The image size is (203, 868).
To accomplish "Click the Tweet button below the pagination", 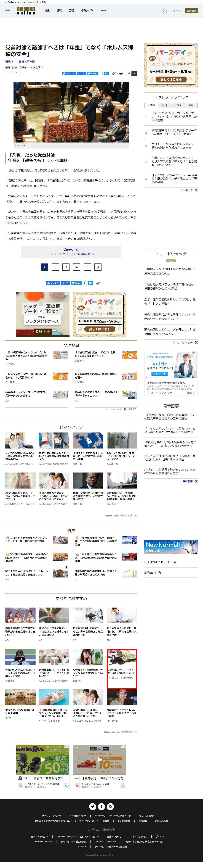I will [76, 283].
